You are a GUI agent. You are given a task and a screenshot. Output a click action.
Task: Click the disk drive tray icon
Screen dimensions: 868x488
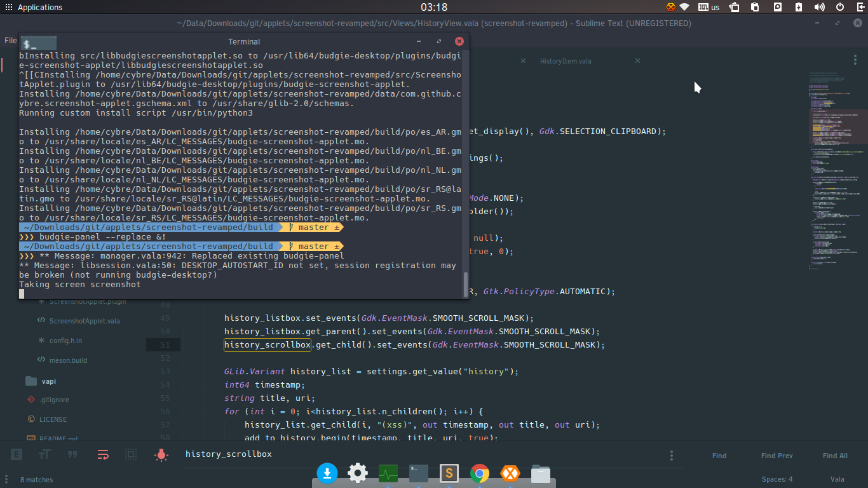pyautogui.click(x=778, y=8)
